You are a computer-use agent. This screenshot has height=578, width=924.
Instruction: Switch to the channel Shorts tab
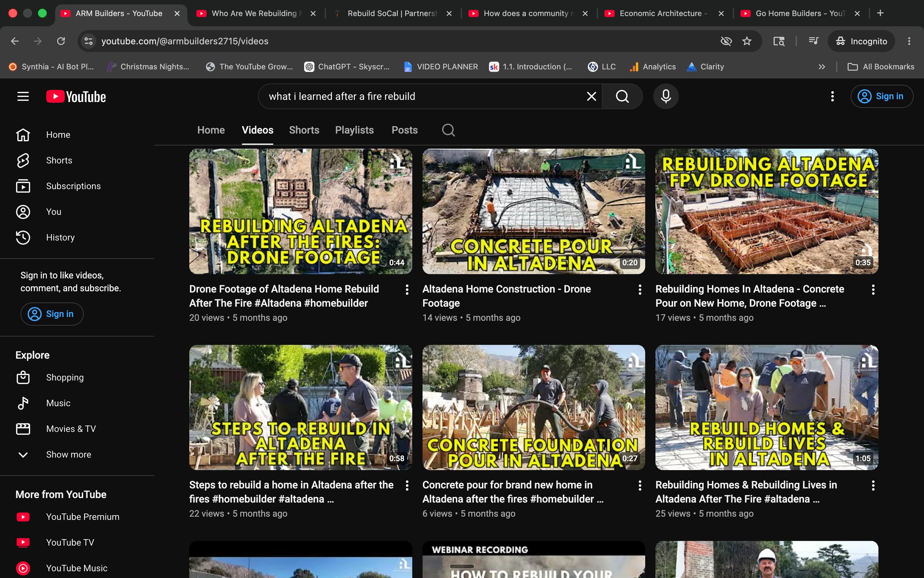(x=304, y=130)
